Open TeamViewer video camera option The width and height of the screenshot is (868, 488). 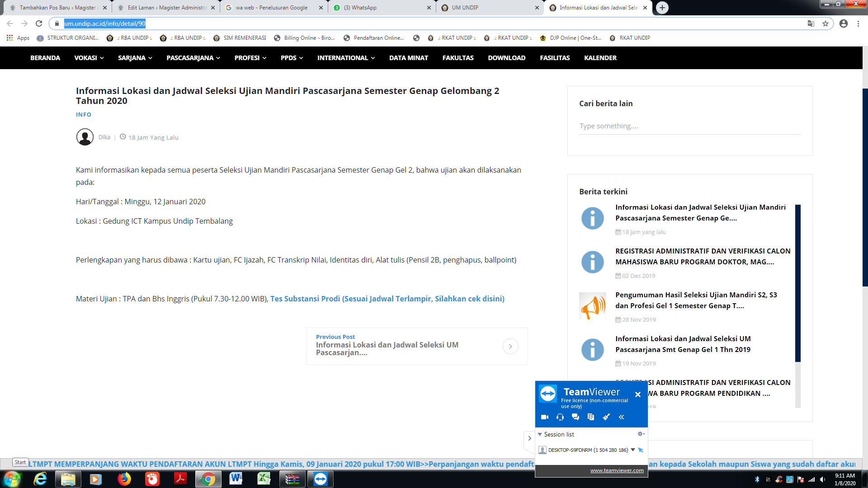click(x=545, y=417)
